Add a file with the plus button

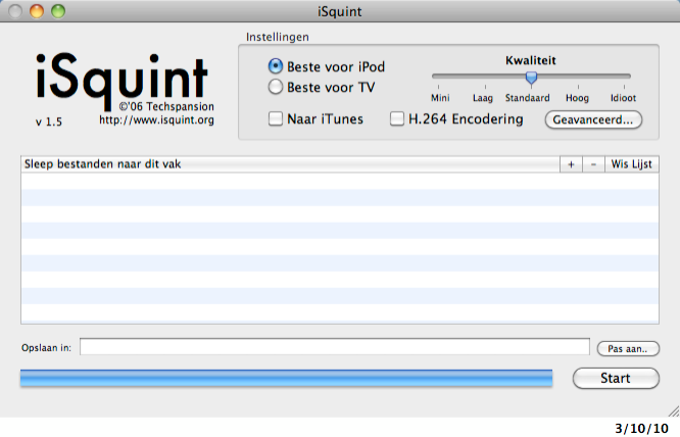pos(571,164)
